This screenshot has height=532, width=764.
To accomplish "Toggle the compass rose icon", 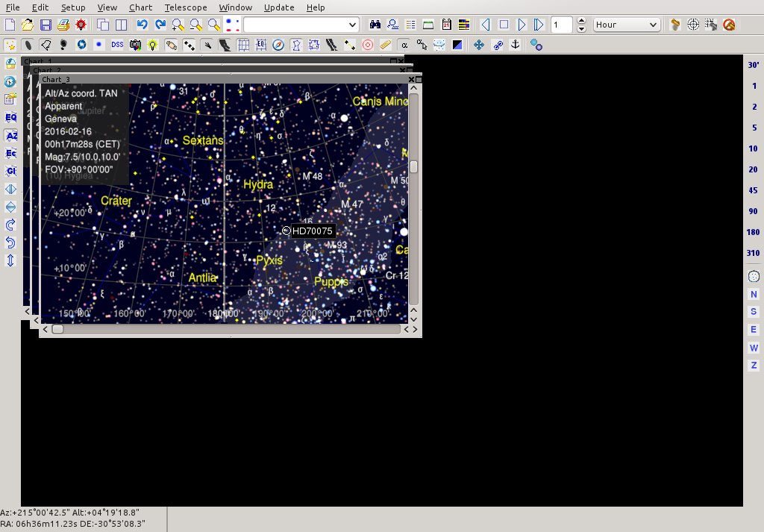I will pyautogui.click(x=278, y=45).
